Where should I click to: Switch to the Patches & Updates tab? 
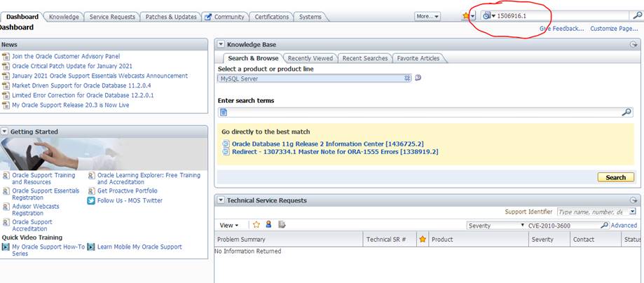click(x=171, y=17)
